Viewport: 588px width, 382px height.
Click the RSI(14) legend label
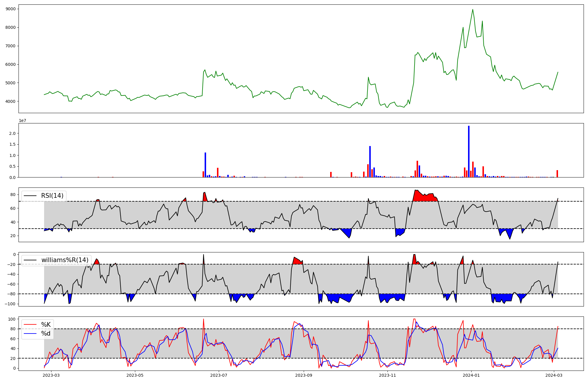tap(52, 196)
